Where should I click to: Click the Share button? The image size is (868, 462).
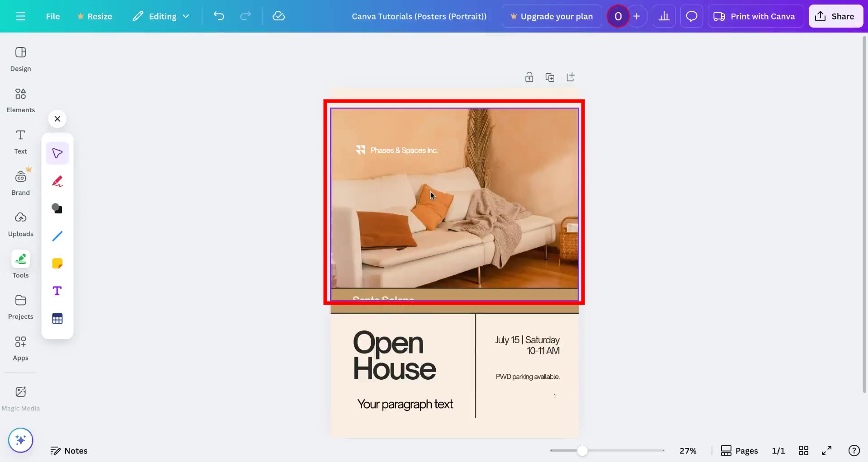click(835, 16)
